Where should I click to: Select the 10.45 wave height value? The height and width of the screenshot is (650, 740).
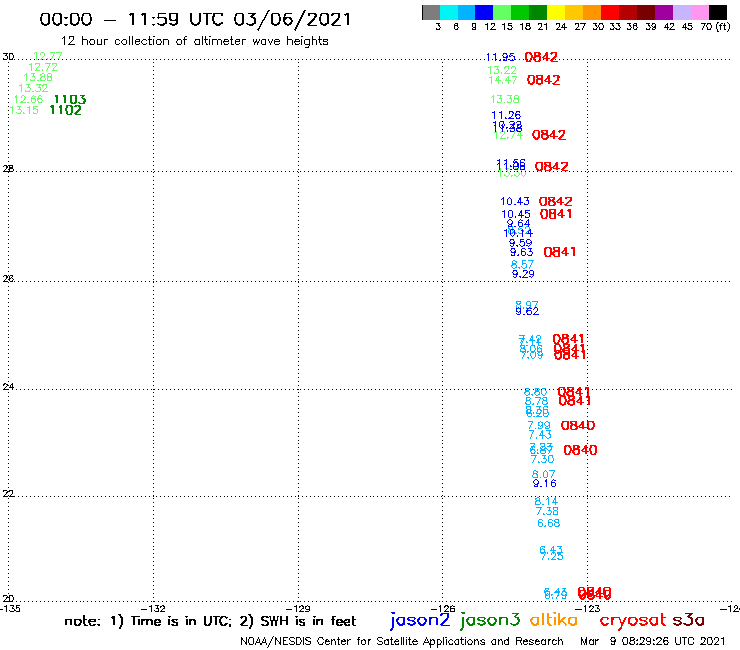point(516,214)
